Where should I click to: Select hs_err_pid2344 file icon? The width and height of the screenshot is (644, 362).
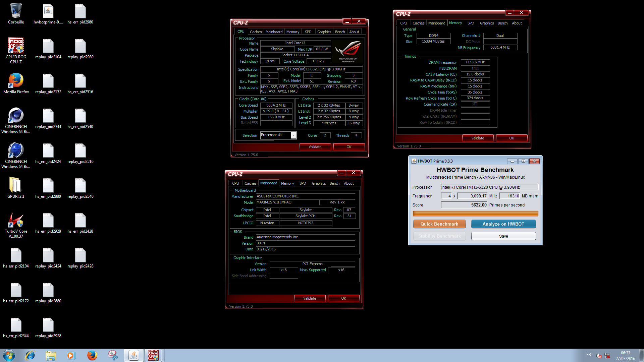point(16,328)
